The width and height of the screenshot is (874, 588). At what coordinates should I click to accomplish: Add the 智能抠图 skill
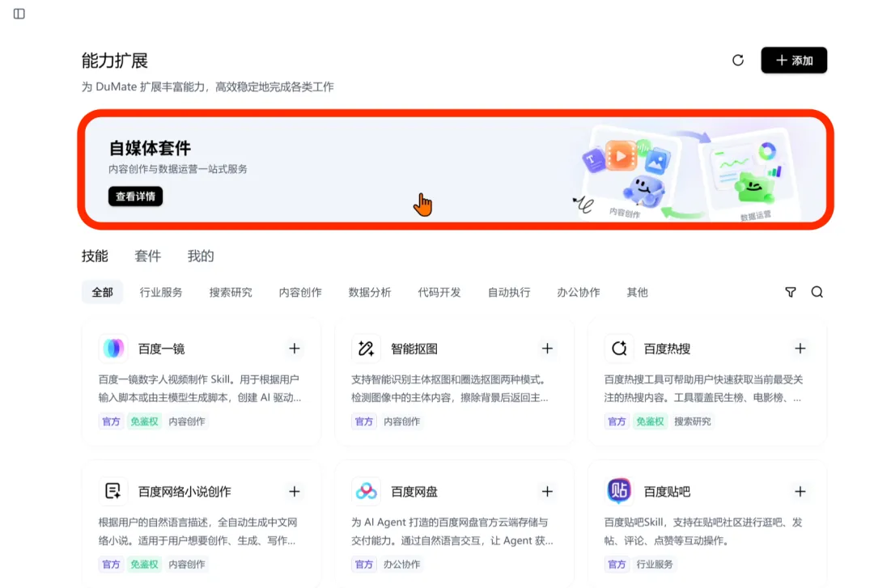(x=547, y=349)
